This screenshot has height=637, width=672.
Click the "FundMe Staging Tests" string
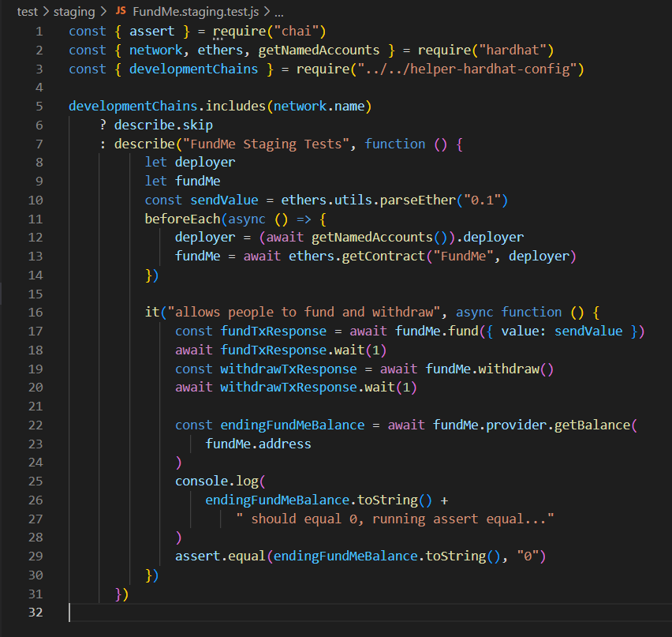[x=266, y=144]
